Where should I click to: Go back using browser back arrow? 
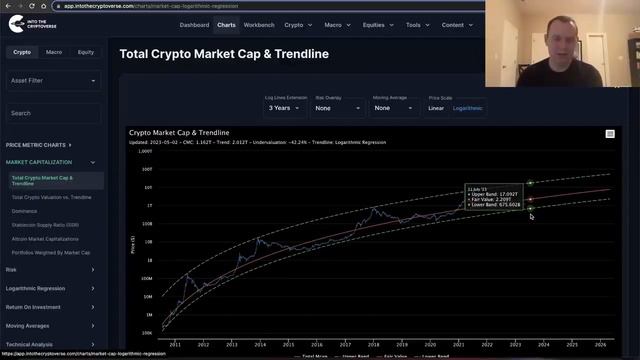pos(8,6)
